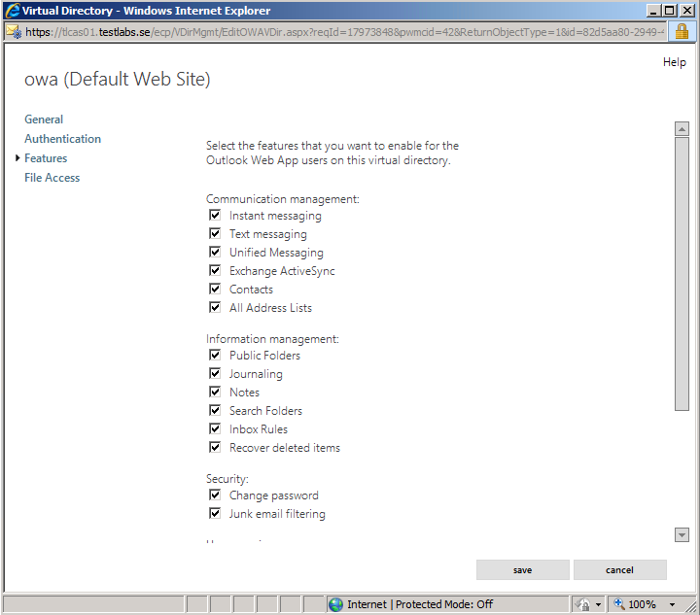Toggle the Text messaging checkbox
Image resolution: width=700 pixels, height=615 pixels.
point(215,234)
